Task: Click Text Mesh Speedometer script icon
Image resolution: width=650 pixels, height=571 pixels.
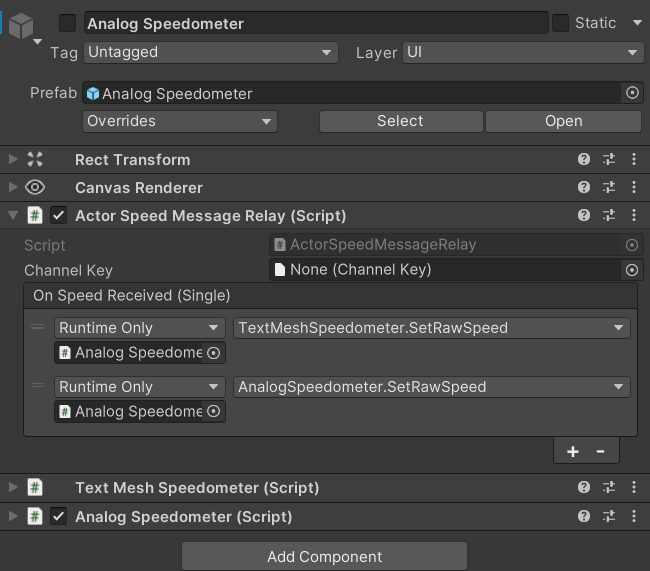Action: tap(35, 487)
